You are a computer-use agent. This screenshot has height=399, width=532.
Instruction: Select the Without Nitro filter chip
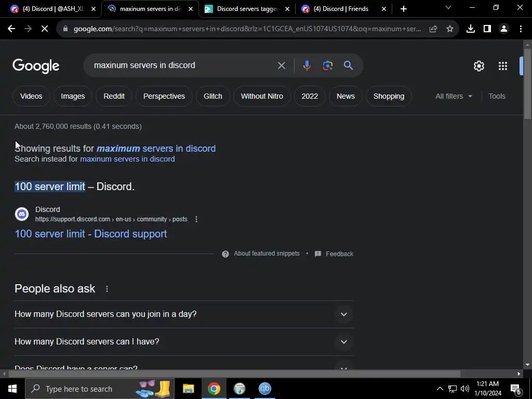click(x=262, y=96)
